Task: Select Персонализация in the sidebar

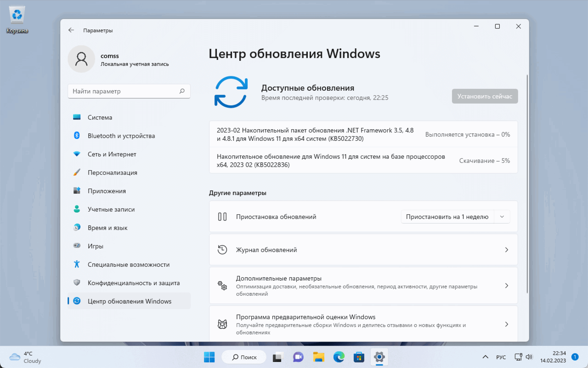Action: [129, 172]
